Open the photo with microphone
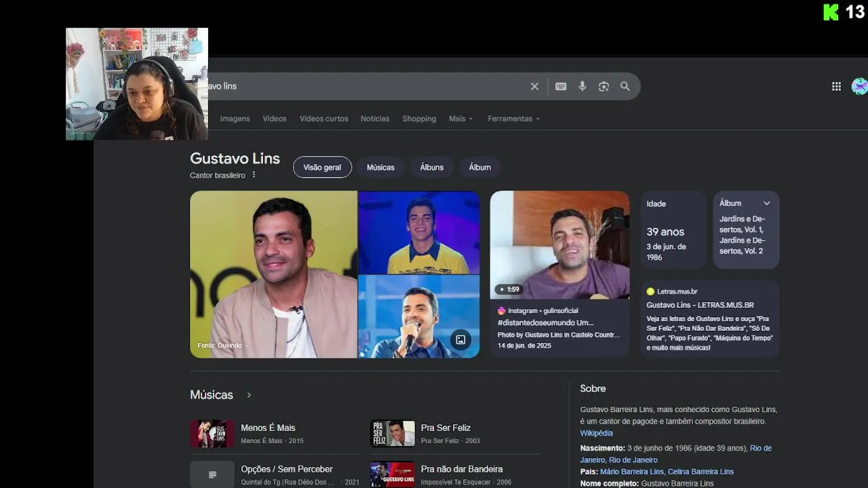868x488 pixels. (419, 317)
